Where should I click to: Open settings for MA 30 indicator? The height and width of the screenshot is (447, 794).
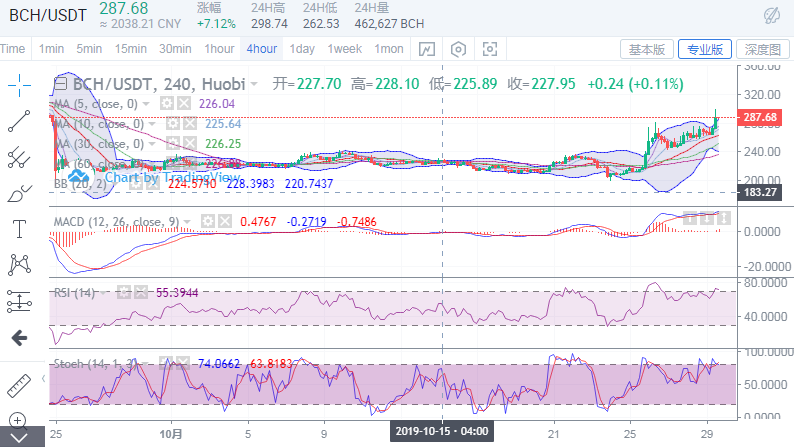(x=173, y=143)
